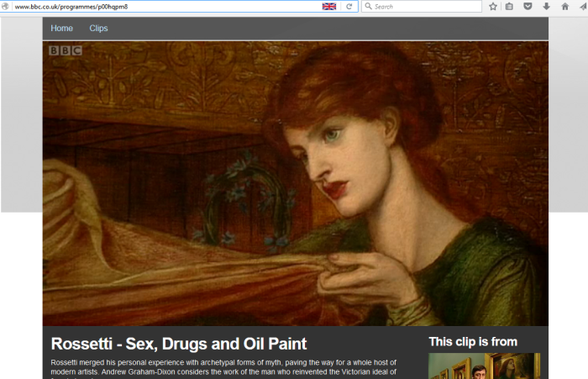Bookmark this page with the star icon
Image resolution: width=588 pixels, height=379 pixels.
point(493,7)
